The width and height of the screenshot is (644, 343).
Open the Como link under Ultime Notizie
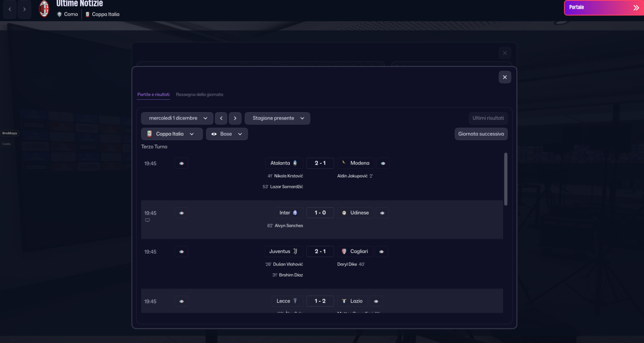click(68, 14)
